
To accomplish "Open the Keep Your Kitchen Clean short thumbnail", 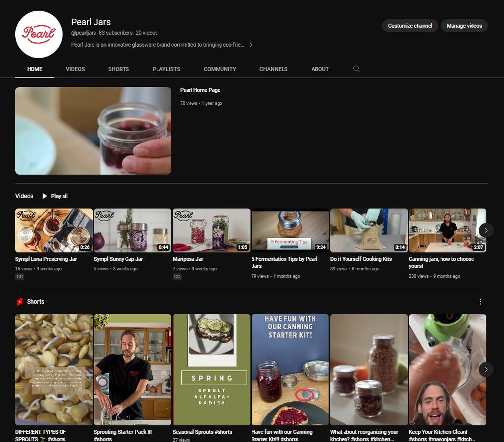I will [447, 370].
